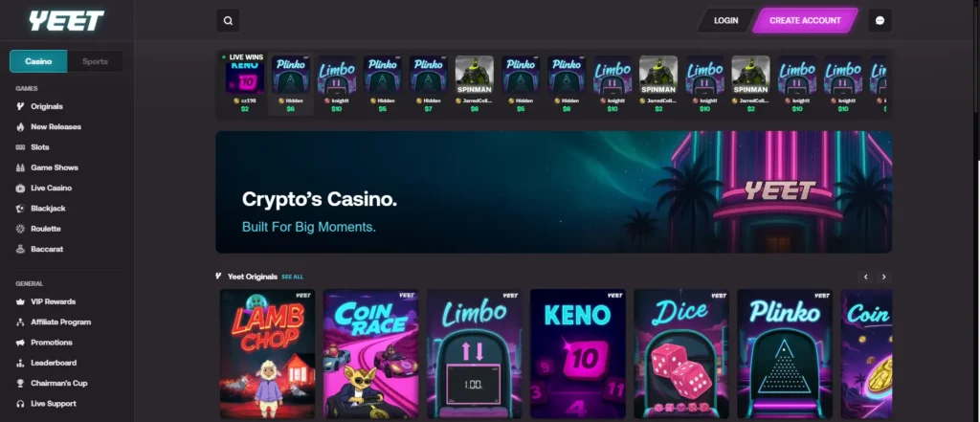Switch to the Casino toggle
This screenshot has width=980, height=422.
tap(38, 61)
